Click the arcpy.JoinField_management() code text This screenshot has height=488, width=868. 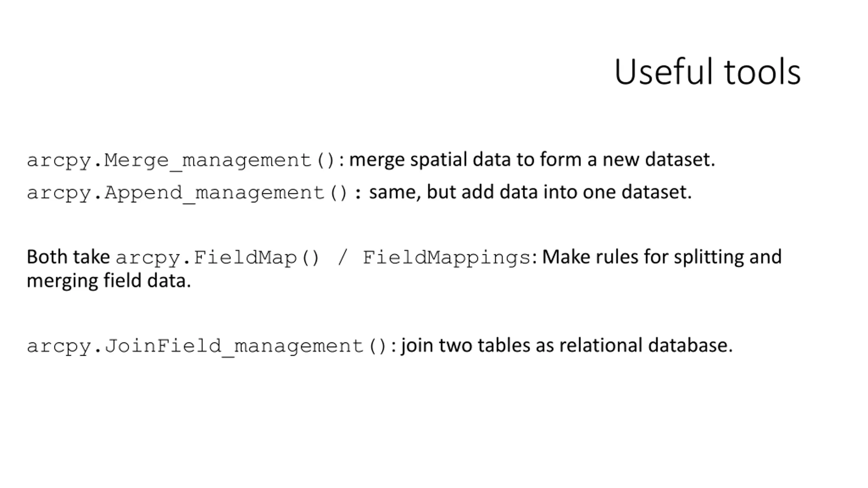coord(206,346)
